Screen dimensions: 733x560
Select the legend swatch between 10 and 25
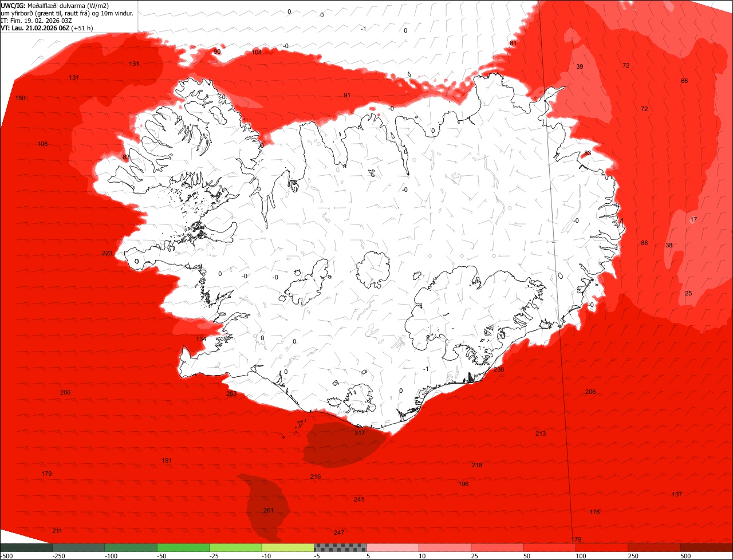pos(444,547)
